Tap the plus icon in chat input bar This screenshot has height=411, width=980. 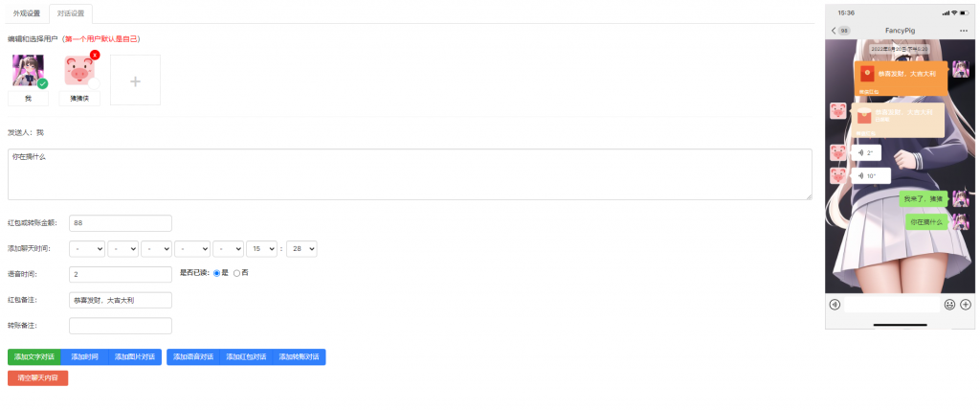965,305
